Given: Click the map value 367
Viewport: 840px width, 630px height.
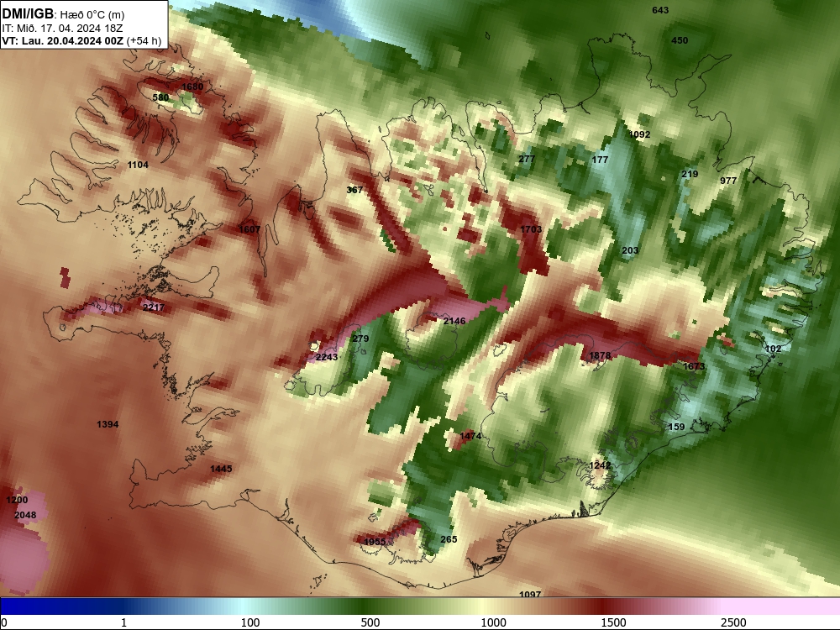Looking at the screenshot, I should coord(354,190).
